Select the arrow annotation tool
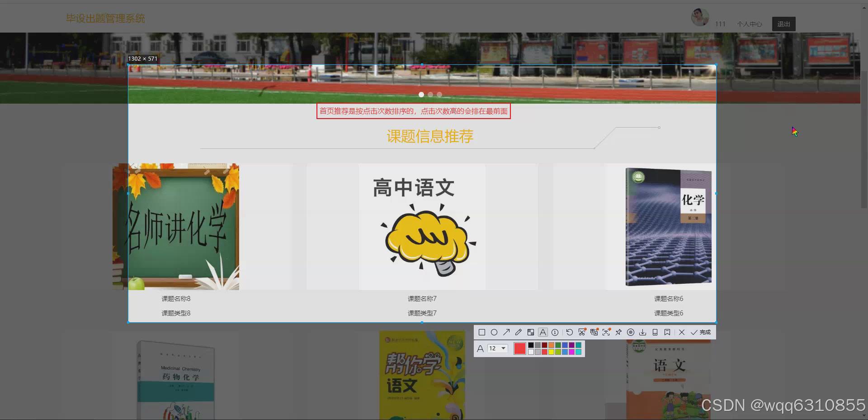This screenshot has height=420, width=868. [506, 332]
